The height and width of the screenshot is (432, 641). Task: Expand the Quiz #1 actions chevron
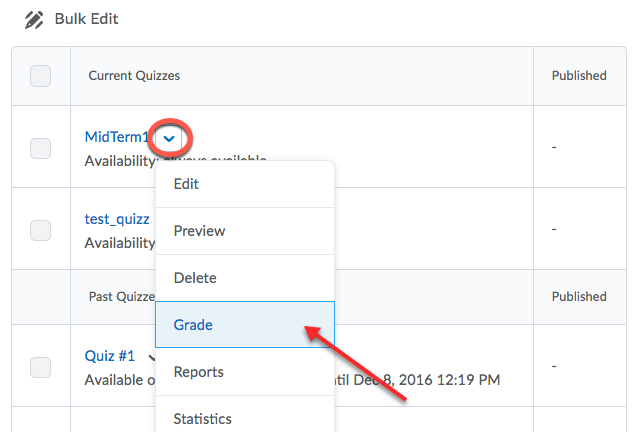click(x=152, y=357)
